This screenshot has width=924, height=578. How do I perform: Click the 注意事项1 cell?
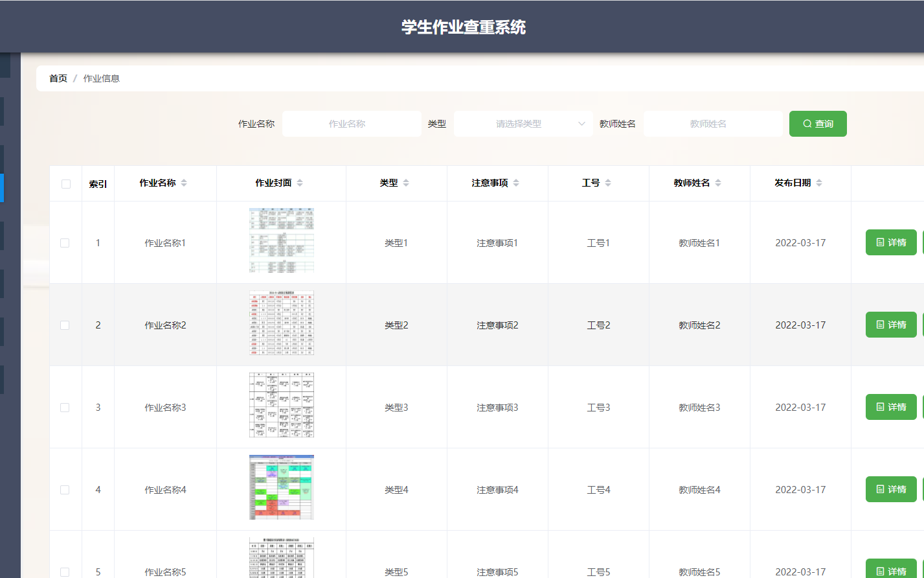click(x=497, y=243)
